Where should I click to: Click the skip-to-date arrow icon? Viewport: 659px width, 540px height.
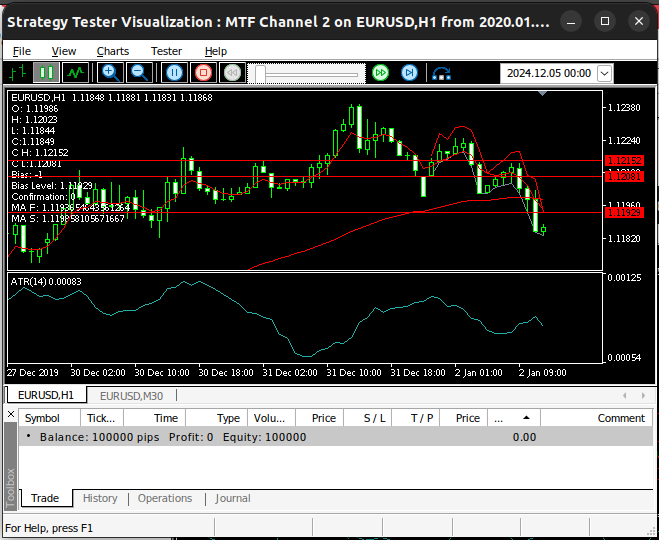click(441, 74)
